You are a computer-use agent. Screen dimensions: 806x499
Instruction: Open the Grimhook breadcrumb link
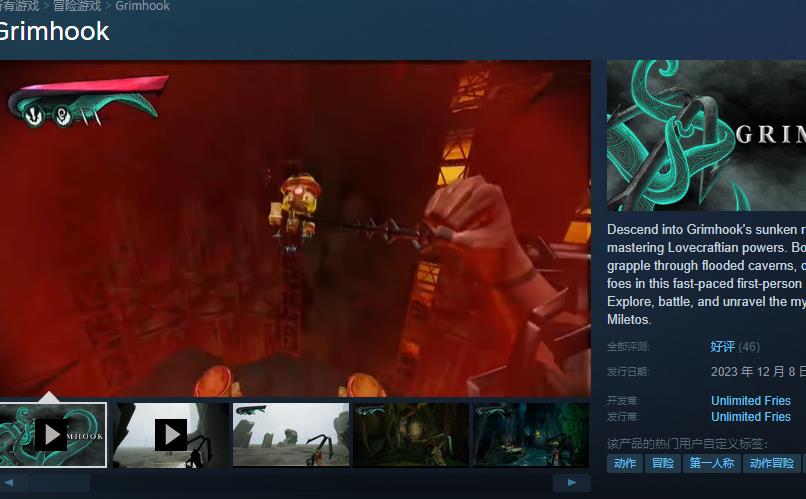point(142,6)
